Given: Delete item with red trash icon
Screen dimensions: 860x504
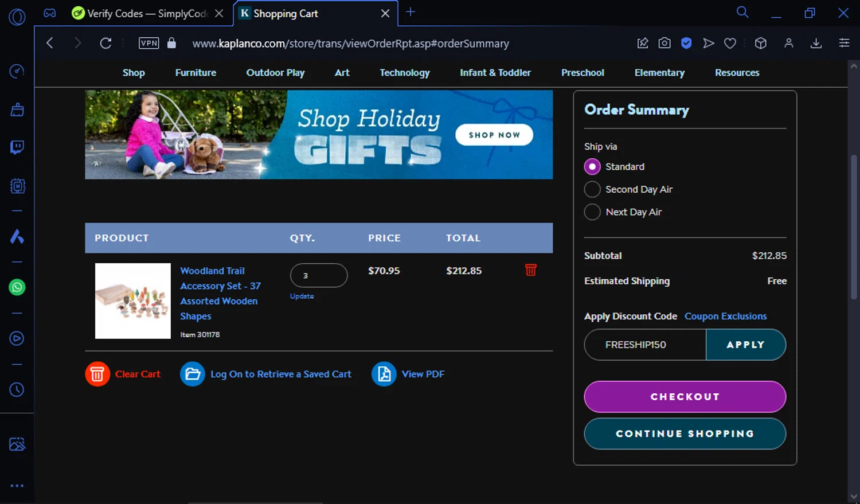Looking at the screenshot, I should click(x=531, y=269).
